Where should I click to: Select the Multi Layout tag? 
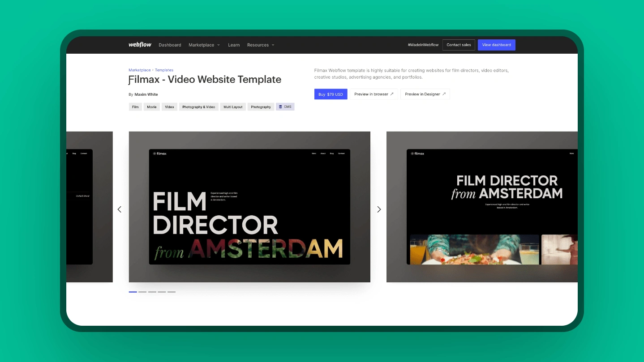[233, 107]
